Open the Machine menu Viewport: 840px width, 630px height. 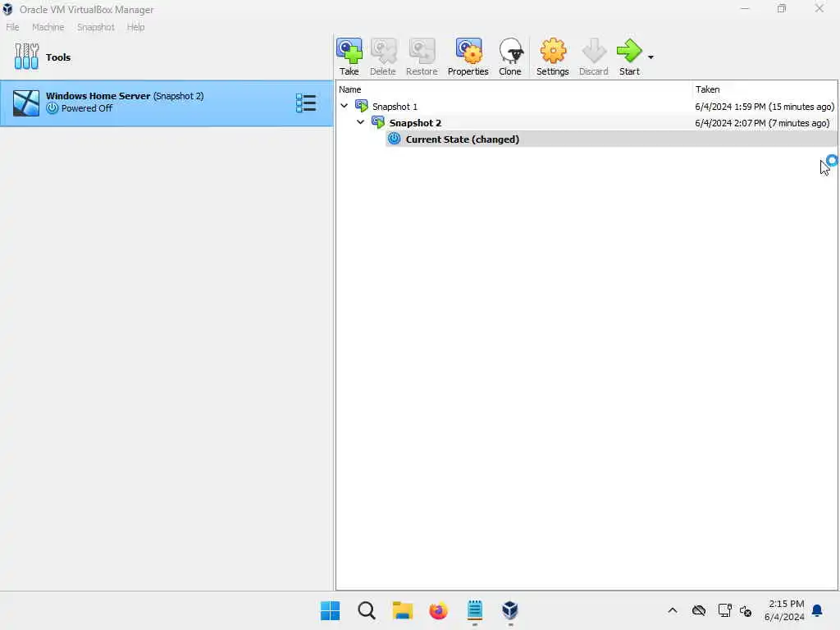[x=48, y=27]
